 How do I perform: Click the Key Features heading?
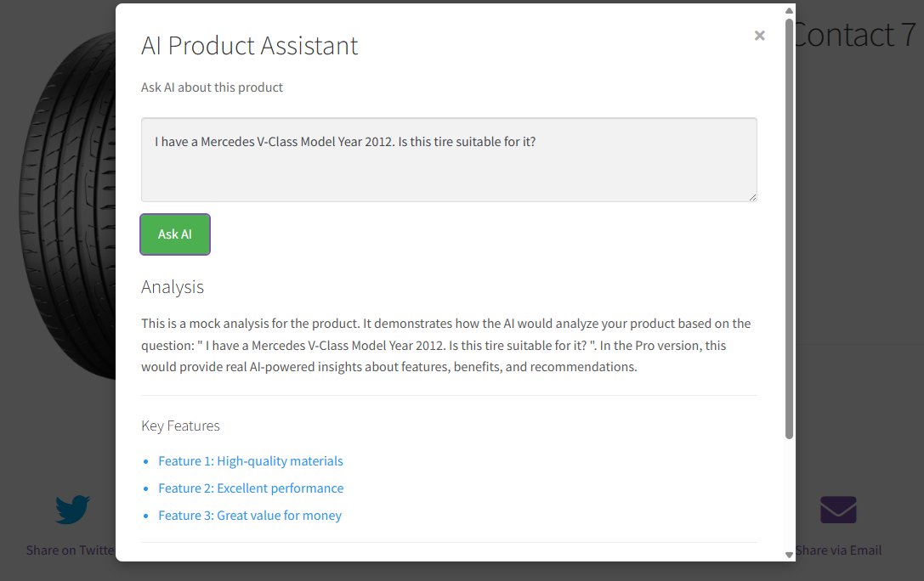pos(180,426)
